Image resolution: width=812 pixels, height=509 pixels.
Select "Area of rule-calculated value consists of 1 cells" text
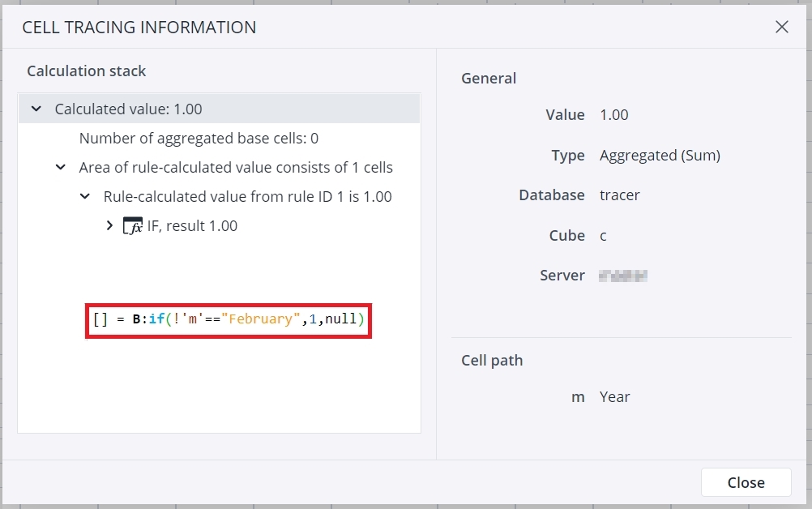[x=235, y=168]
